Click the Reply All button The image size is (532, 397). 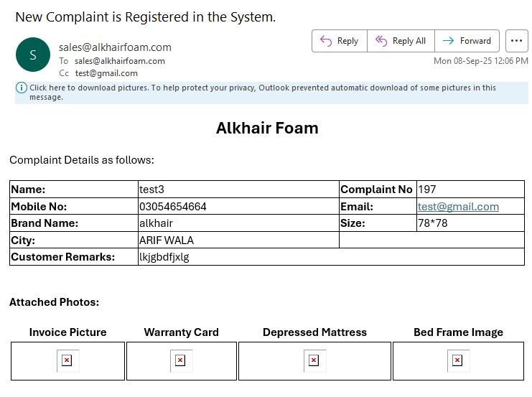coord(401,41)
